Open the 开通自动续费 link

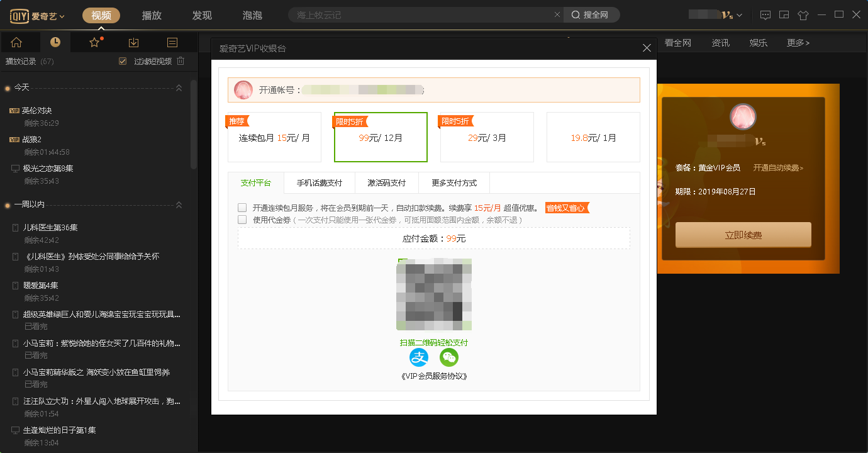click(x=778, y=168)
